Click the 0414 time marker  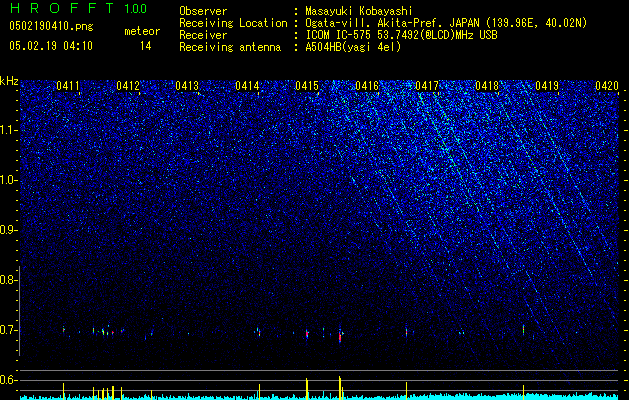[x=247, y=86]
